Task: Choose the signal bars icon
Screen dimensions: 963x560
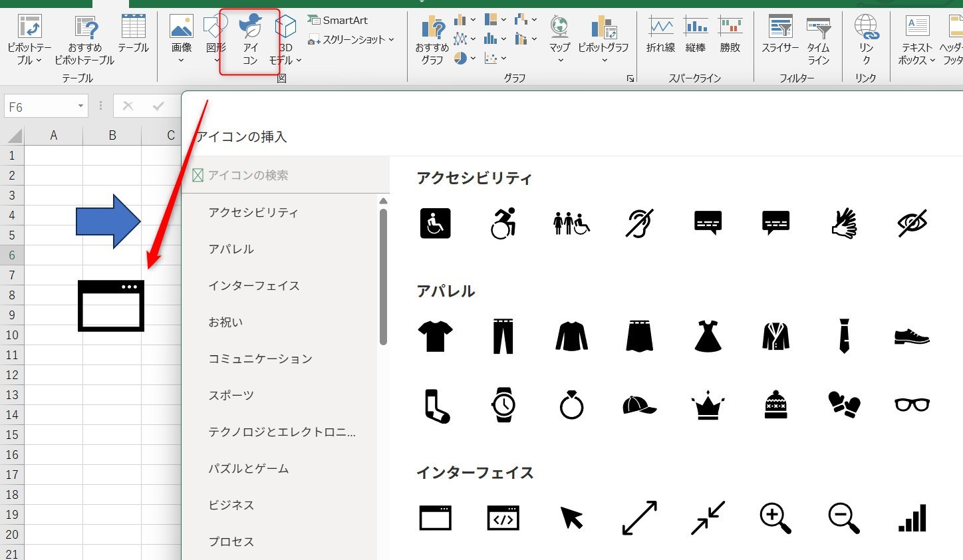Action: pos(912,518)
